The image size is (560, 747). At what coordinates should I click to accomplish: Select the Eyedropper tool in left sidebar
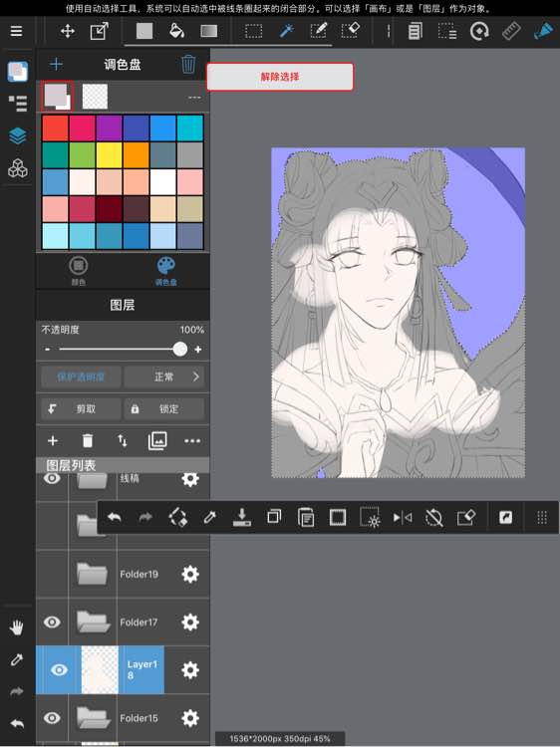[x=17, y=659]
